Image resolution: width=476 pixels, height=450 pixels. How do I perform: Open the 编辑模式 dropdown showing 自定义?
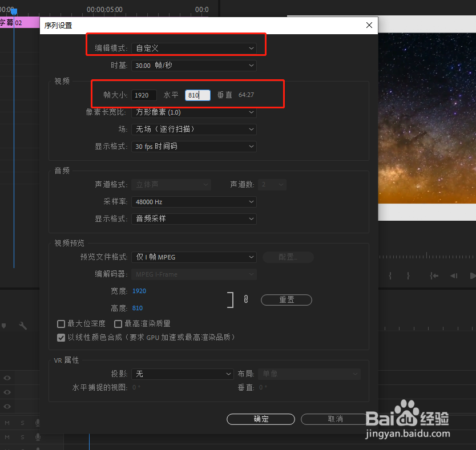click(x=194, y=48)
